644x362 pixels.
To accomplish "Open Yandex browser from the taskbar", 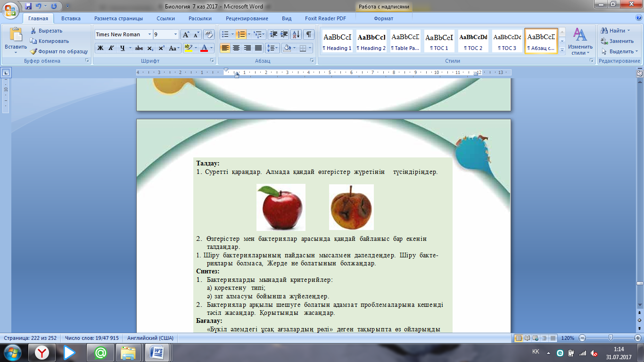I will click(43, 353).
